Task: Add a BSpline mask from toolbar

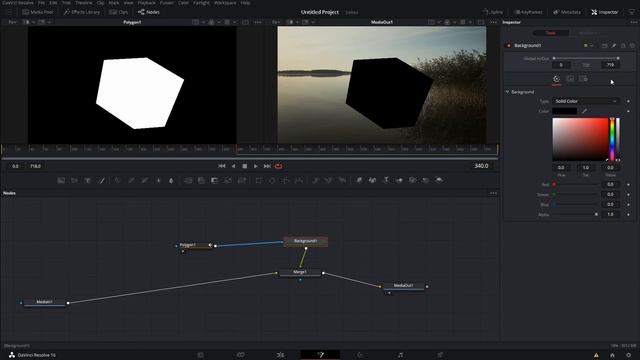Action: click(x=299, y=180)
